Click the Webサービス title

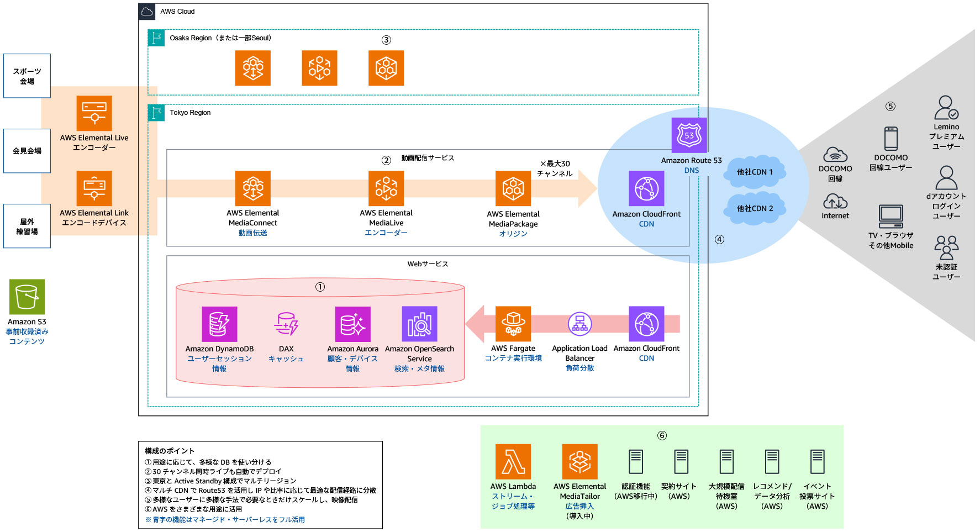[x=428, y=264]
